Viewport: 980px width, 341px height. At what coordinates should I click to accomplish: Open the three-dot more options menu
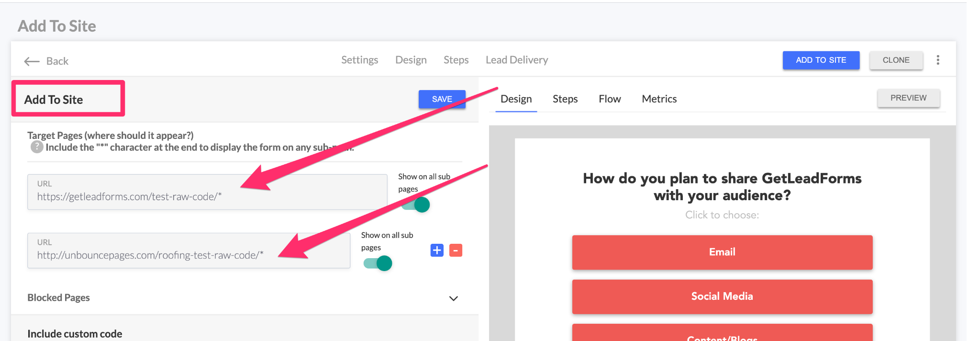937,60
